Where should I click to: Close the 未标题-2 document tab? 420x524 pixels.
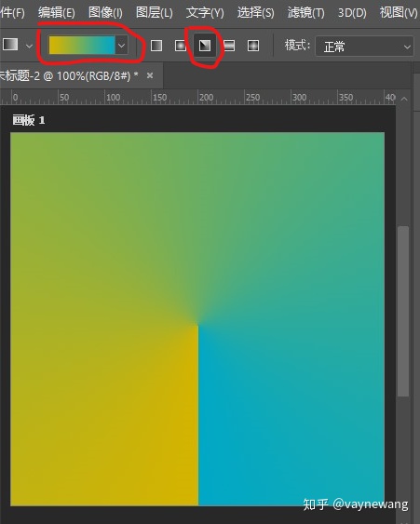[x=150, y=76]
